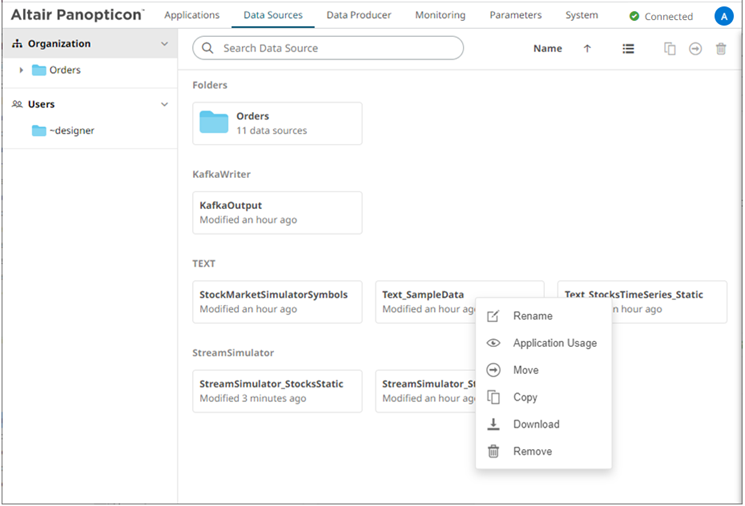Switch to the Data Producer tab
Viewport: 745px width, 506px height.
click(359, 15)
